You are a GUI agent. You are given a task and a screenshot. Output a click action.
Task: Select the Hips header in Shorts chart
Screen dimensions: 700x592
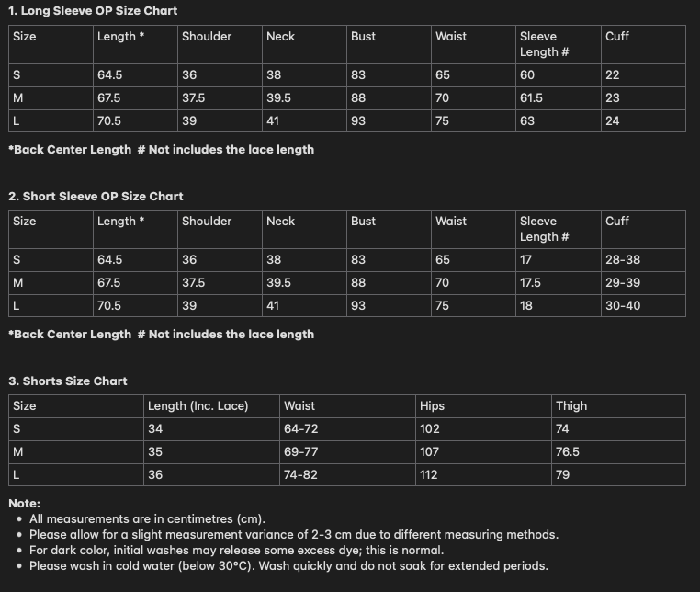[x=432, y=405]
